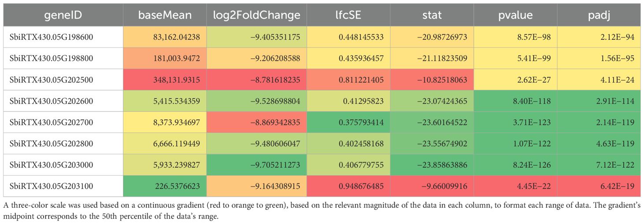Click gene ID SbiRTX430.05G202500 cell
644x224 pixels.
click(51, 80)
